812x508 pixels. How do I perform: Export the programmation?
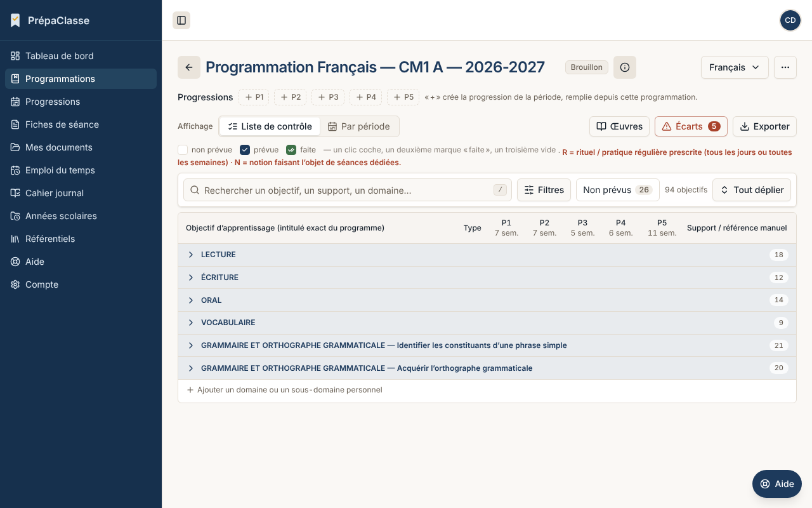(764, 126)
